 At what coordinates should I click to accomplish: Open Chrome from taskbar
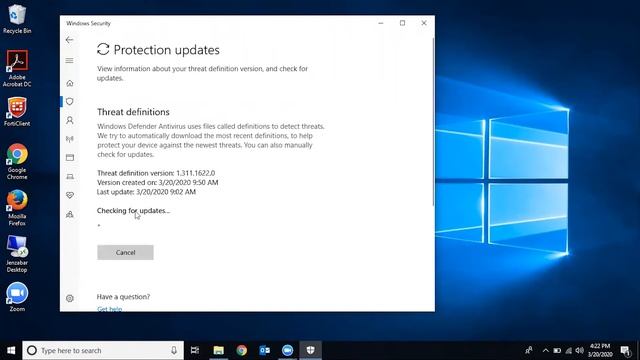pos(241,350)
